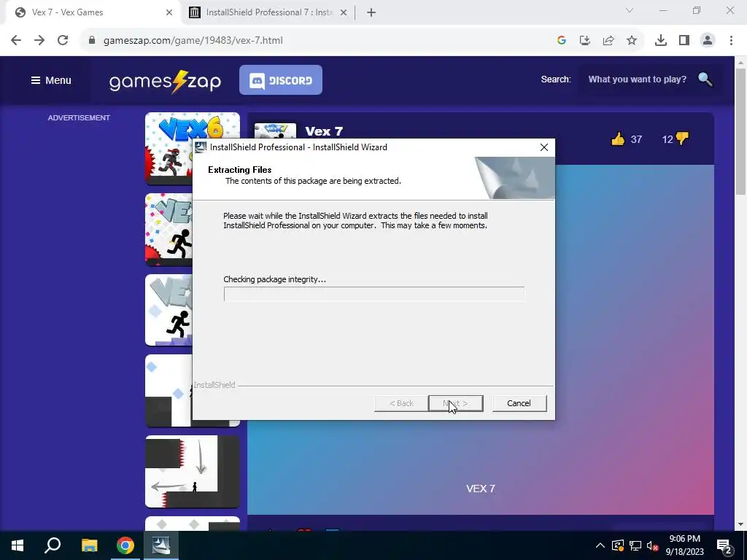
Task: Click the padlock site info icon
Action: point(92,41)
